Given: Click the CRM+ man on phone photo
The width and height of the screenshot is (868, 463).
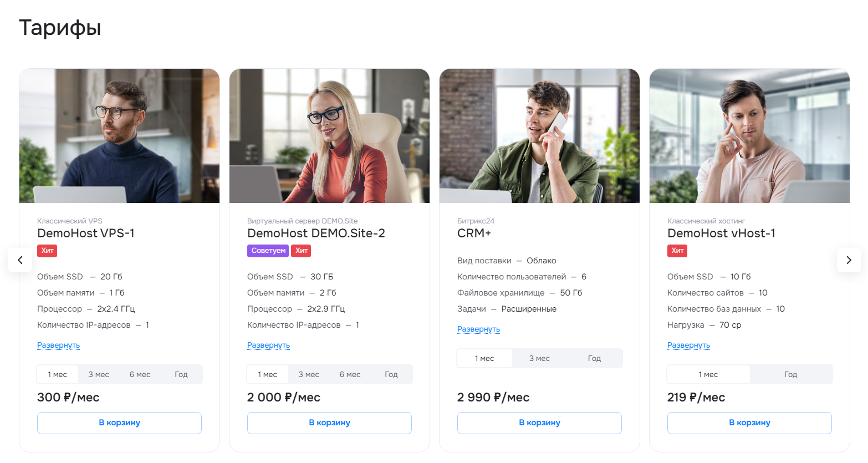Looking at the screenshot, I should 539,136.
